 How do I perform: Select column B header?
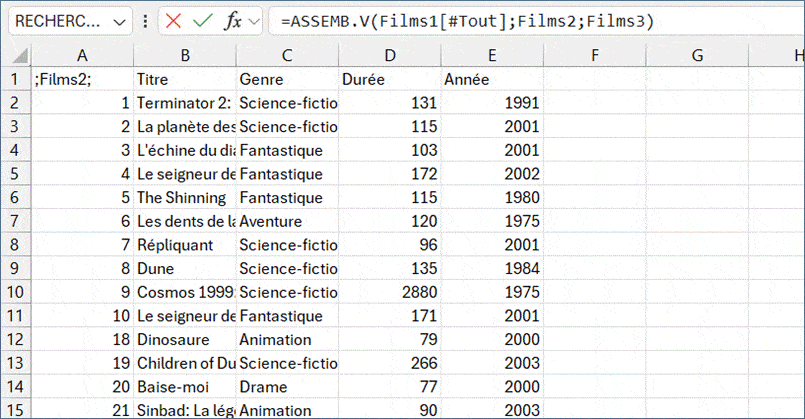[185, 55]
